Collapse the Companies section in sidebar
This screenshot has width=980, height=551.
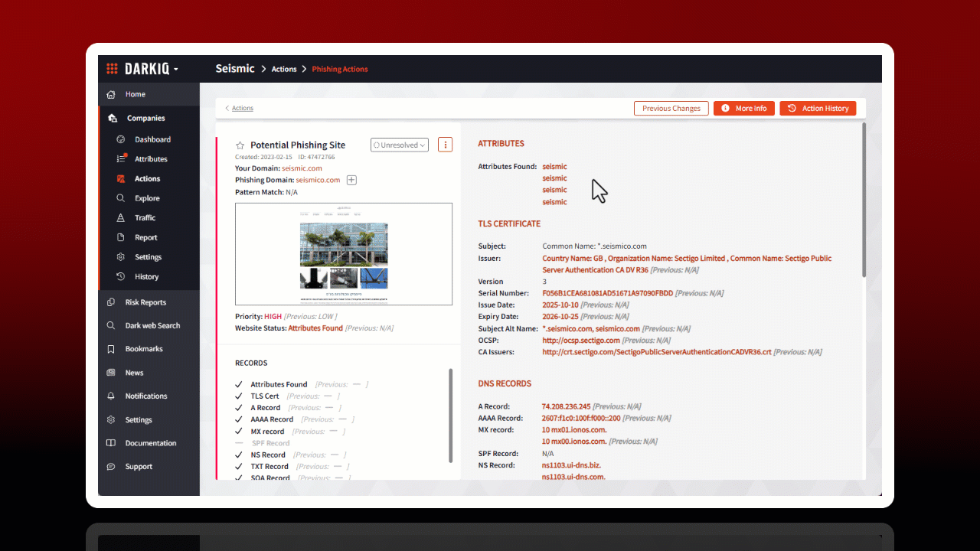point(145,118)
